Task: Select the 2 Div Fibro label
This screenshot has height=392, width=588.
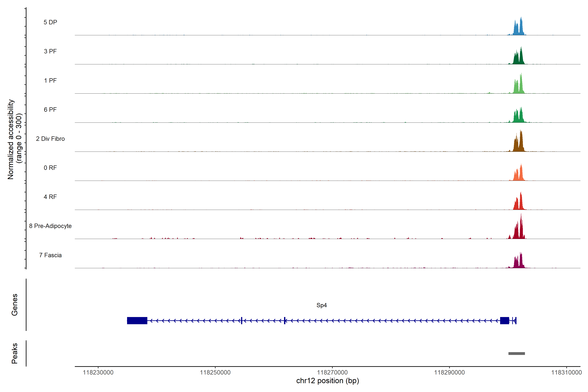Action: click(x=50, y=139)
